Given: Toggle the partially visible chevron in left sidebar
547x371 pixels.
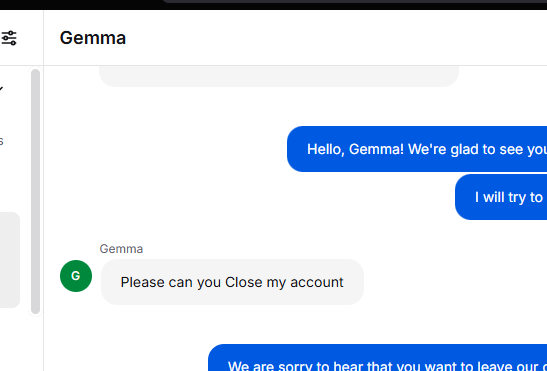Looking at the screenshot, I should [1, 89].
